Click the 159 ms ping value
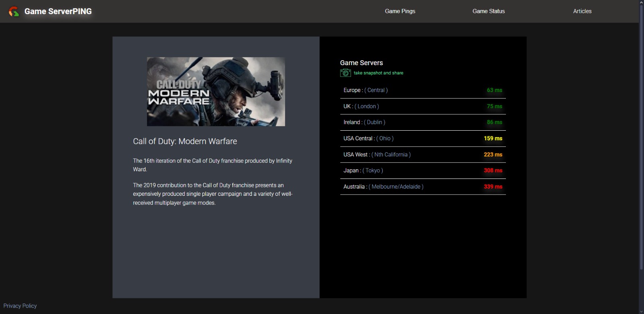 coord(493,138)
